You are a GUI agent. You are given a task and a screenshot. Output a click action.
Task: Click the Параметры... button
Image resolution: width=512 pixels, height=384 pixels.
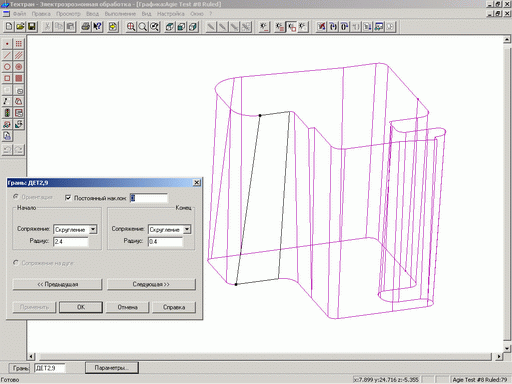(x=112, y=368)
